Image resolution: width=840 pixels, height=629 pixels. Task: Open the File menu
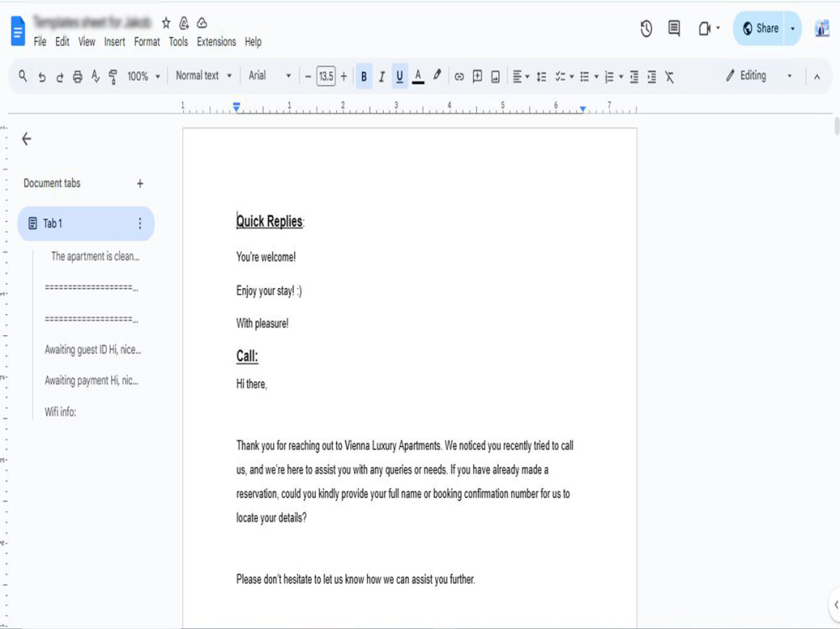click(39, 42)
